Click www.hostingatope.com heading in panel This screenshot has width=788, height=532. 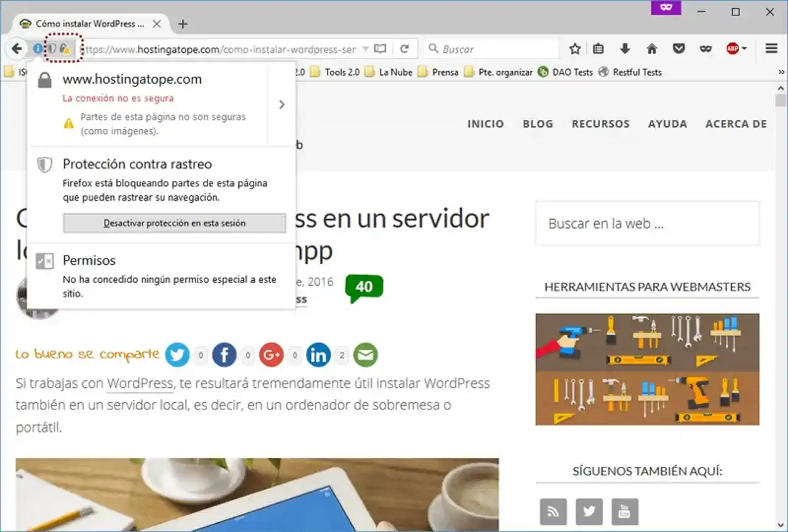132,79
